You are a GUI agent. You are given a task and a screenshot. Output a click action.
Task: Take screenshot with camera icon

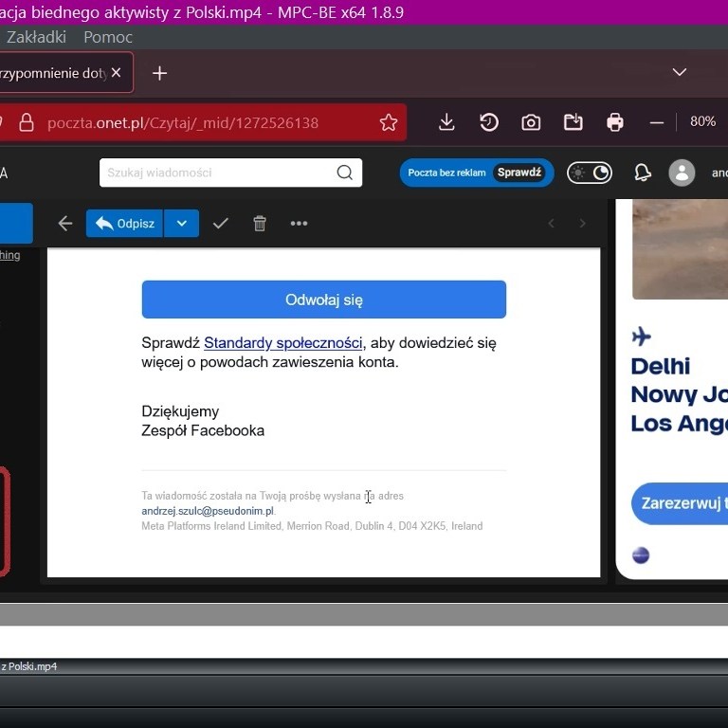tap(531, 122)
